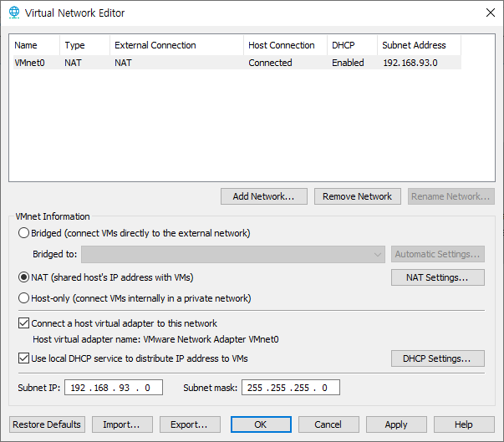Open Automatic Settings for bridging
Screen dimensions: 504x442
(438, 254)
